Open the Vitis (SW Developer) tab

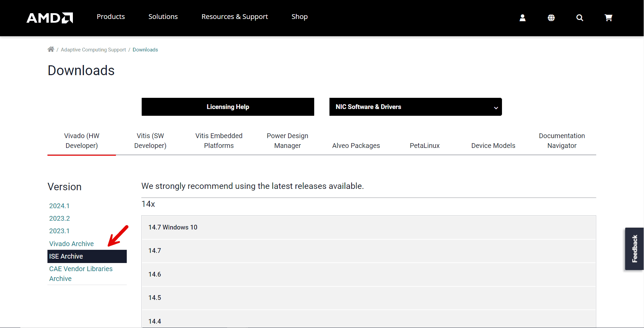point(150,140)
